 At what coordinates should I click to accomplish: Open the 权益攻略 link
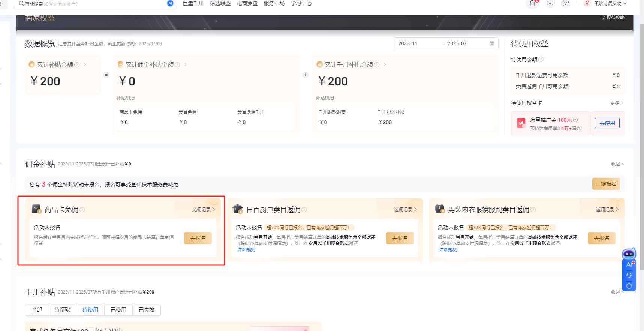click(x=613, y=18)
